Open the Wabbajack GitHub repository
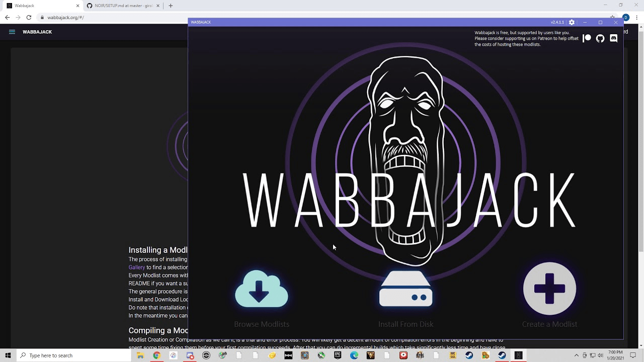644x362 pixels. pos(600,38)
